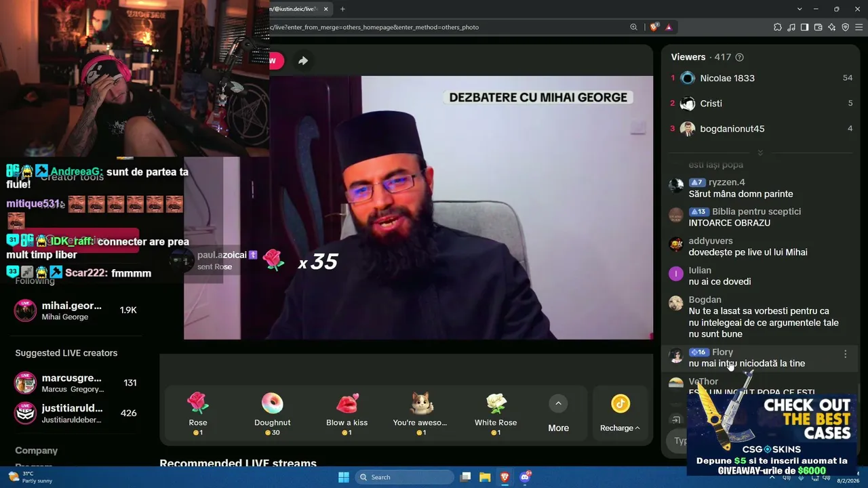Click Bogdan's avatar in chat
868x488 pixels.
(676, 303)
